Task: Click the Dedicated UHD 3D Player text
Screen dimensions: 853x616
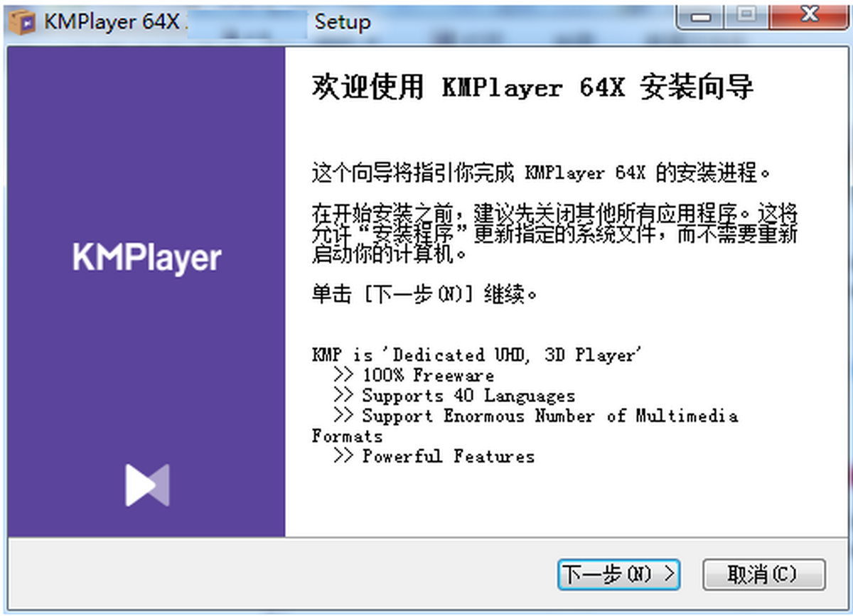Action: click(x=476, y=355)
